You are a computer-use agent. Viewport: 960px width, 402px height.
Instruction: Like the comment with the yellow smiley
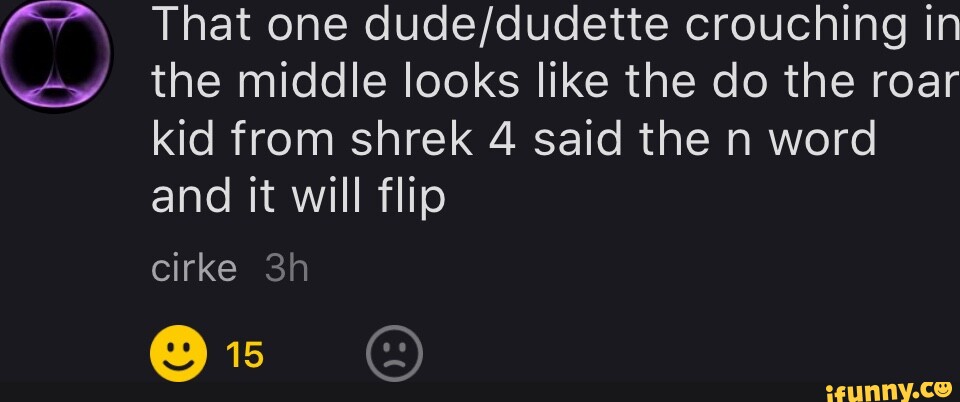click(x=178, y=354)
